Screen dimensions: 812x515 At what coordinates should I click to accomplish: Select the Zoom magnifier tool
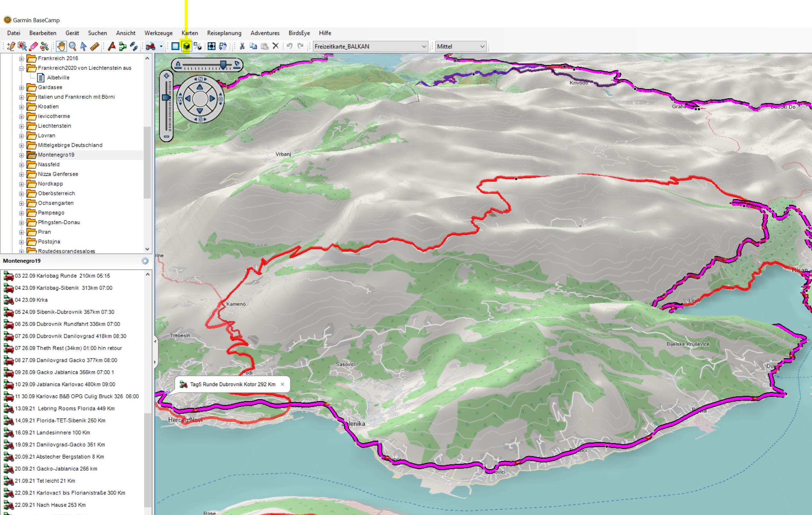[x=72, y=46]
